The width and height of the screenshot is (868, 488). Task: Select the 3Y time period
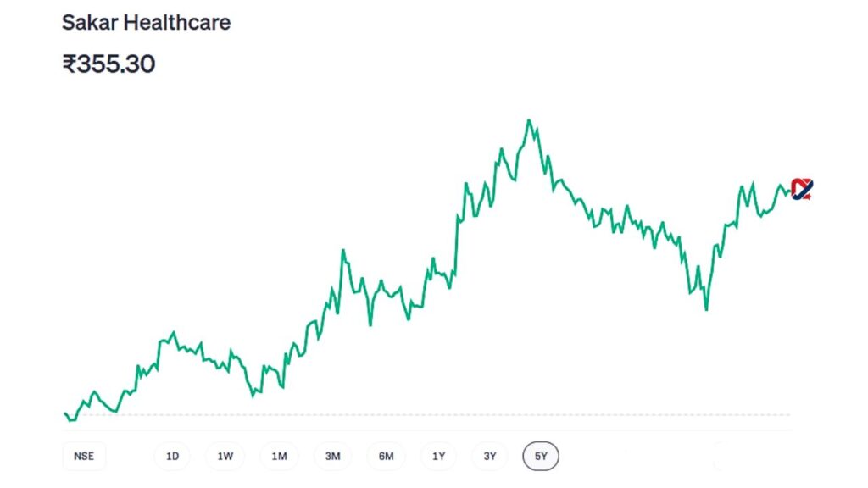point(490,457)
